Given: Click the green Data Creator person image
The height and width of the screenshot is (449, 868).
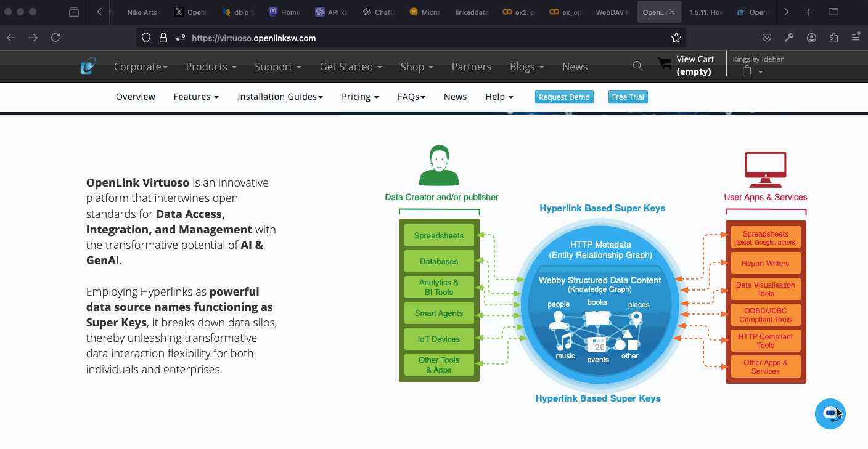Looking at the screenshot, I should point(439,166).
